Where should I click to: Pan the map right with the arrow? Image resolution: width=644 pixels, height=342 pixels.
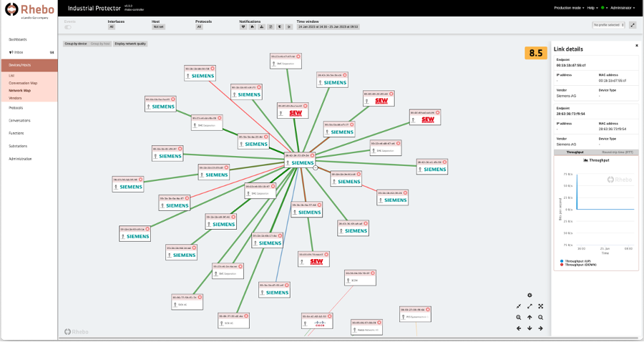pos(540,328)
